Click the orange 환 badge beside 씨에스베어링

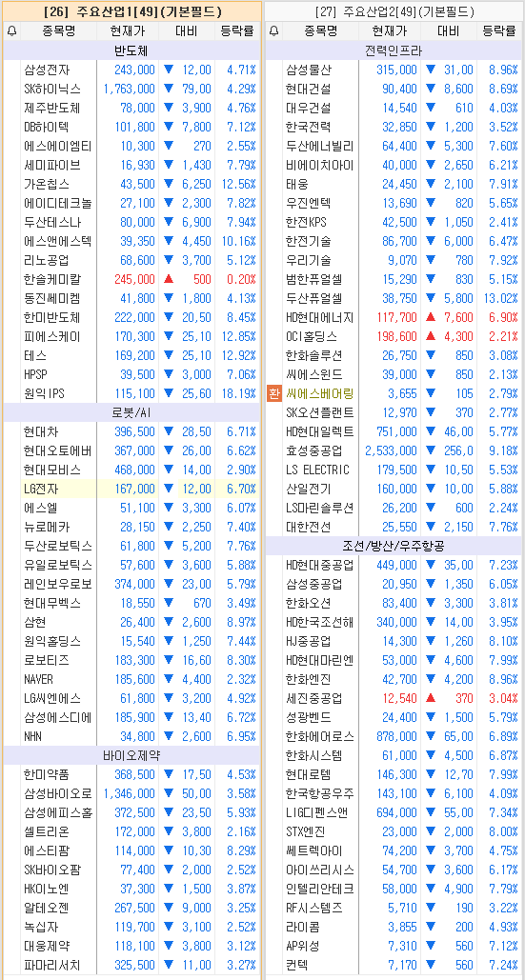(x=273, y=393)
